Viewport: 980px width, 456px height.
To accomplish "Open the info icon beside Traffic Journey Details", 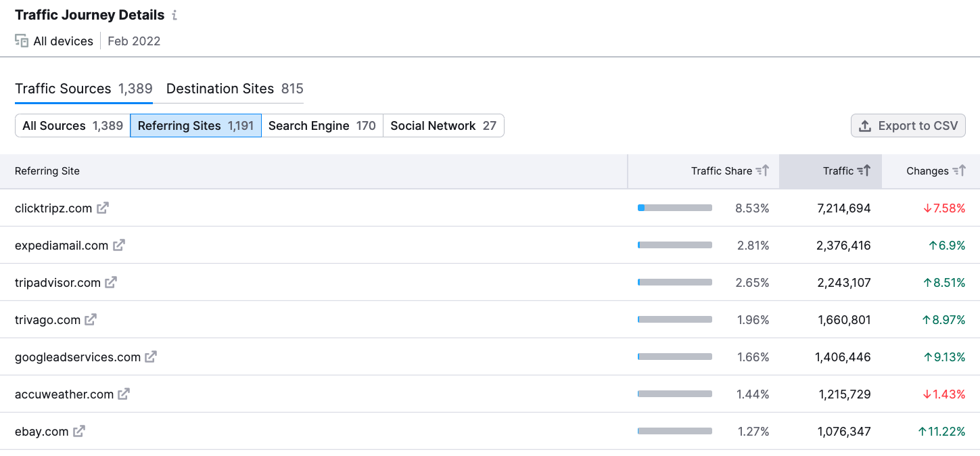I will click(x=174, y=15).
